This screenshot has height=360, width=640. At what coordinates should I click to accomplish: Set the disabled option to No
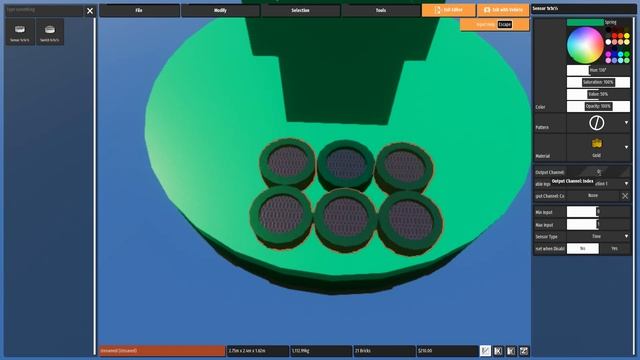point(582,249)
